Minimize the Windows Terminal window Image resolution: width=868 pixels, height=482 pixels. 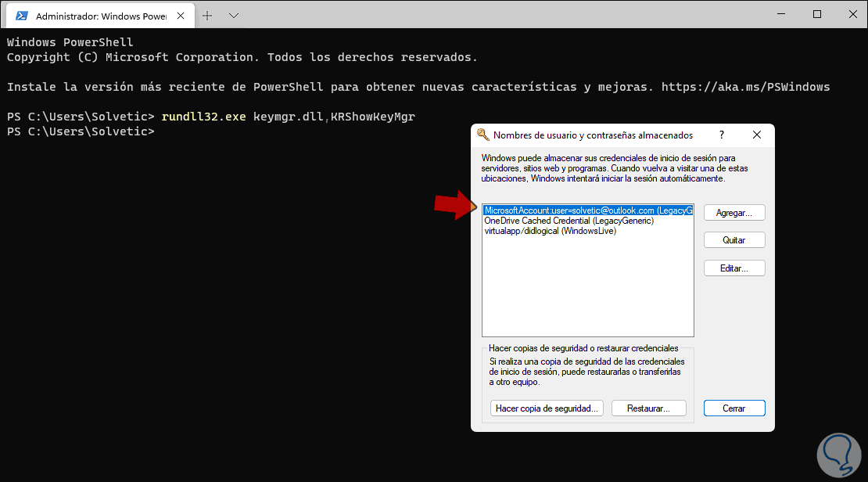pyautogui.click(x=781, y=14)
